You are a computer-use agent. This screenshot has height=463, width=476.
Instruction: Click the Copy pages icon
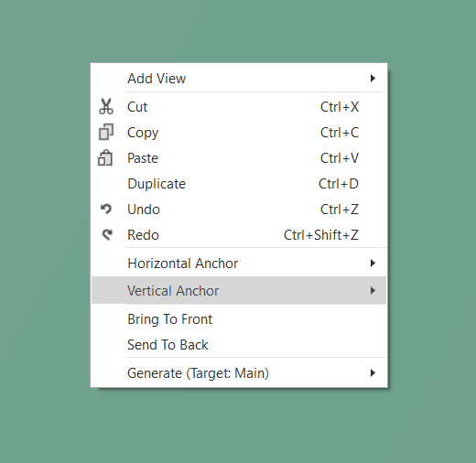(x=106, y=132)
